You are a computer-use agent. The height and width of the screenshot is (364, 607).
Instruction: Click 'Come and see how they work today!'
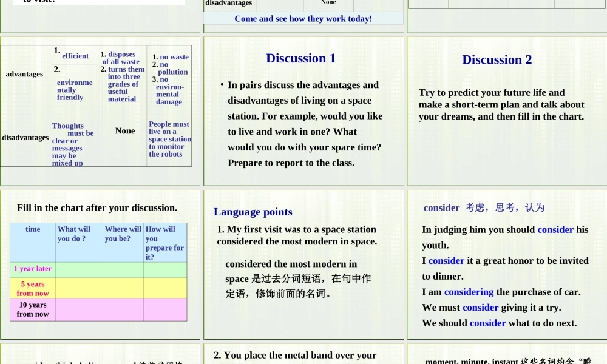pyautogui.click(x=303, y=19)
